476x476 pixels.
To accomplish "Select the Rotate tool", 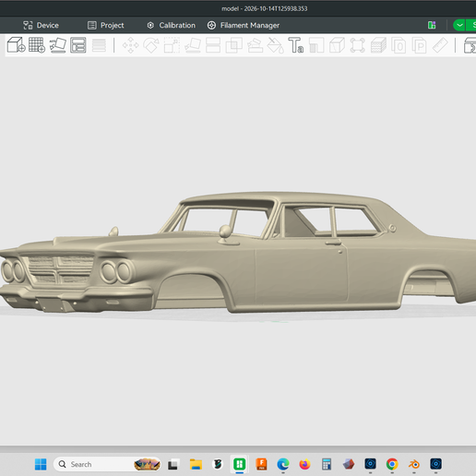I will tap(151, 45).
